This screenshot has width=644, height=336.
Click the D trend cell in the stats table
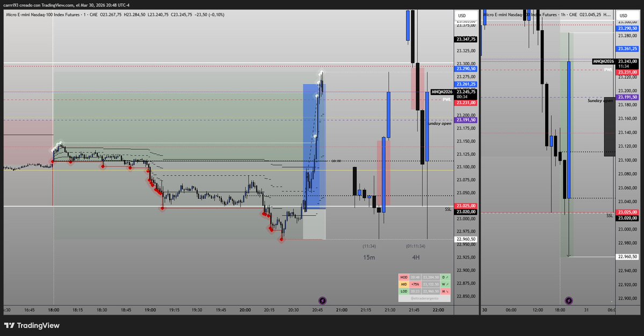445,277
